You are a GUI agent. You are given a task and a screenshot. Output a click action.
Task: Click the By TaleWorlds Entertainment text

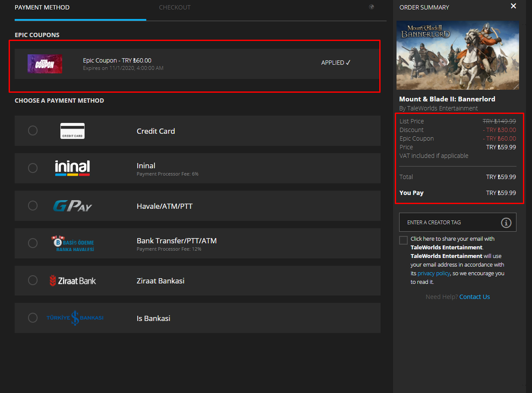438,108
